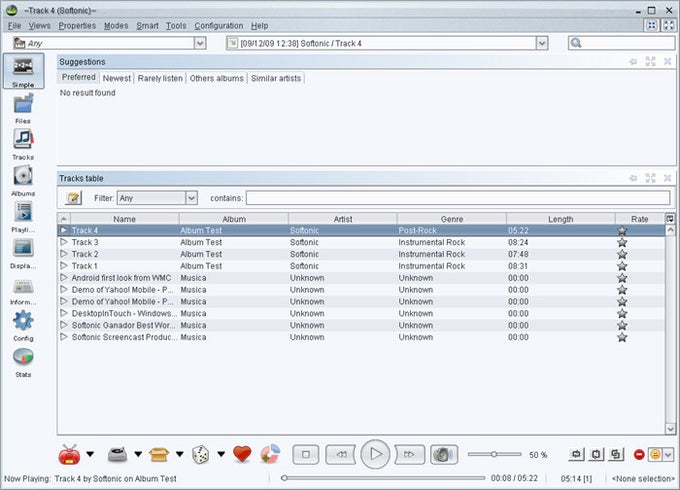This screenshot has width=680, height=490.
Task: Open the dropdown arrow beside web radio
Action: 90,454
